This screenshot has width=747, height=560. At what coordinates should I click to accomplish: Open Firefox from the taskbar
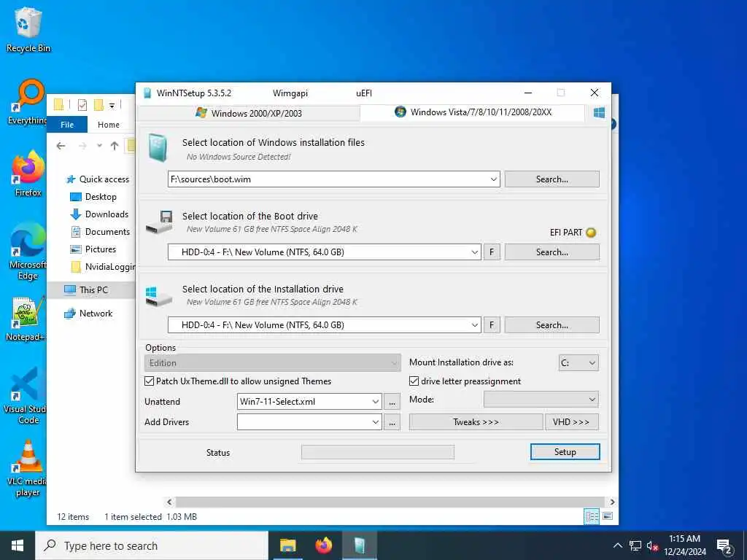tap(324, 545)
